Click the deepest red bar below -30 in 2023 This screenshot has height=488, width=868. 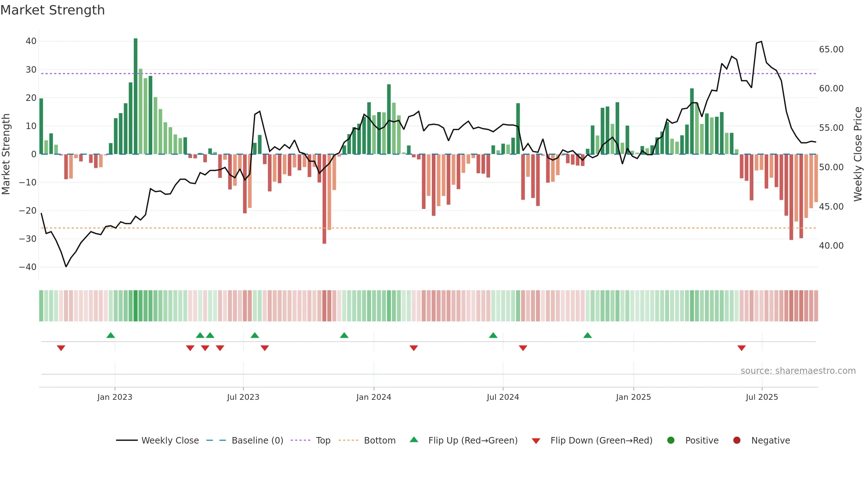[x=324, y=199]
